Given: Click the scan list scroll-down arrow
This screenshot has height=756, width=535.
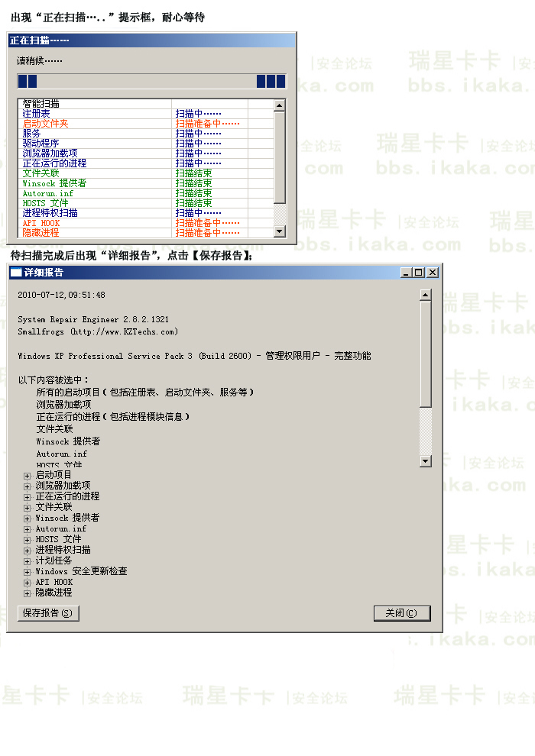Looking at the screenshot, I should pos(280,231).
